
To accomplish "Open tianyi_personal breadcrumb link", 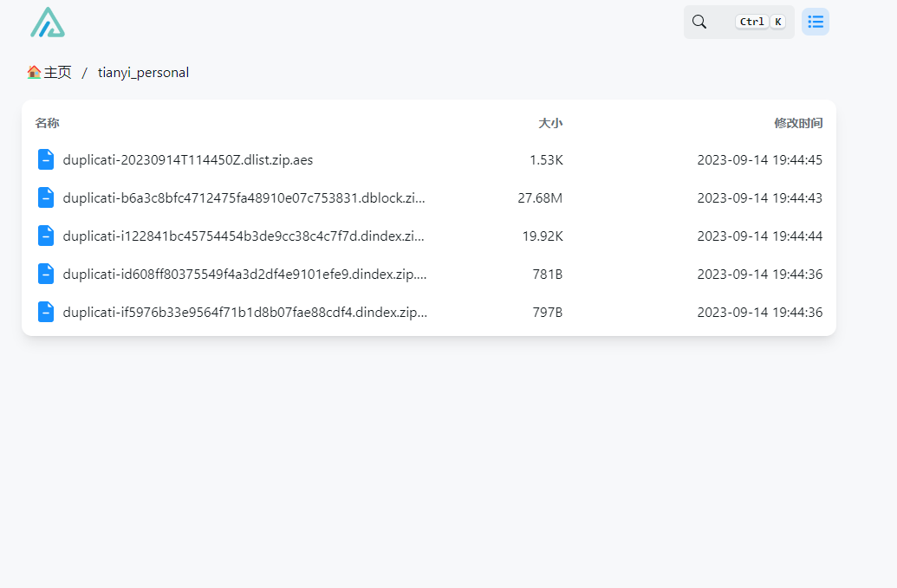I will 143,73.
